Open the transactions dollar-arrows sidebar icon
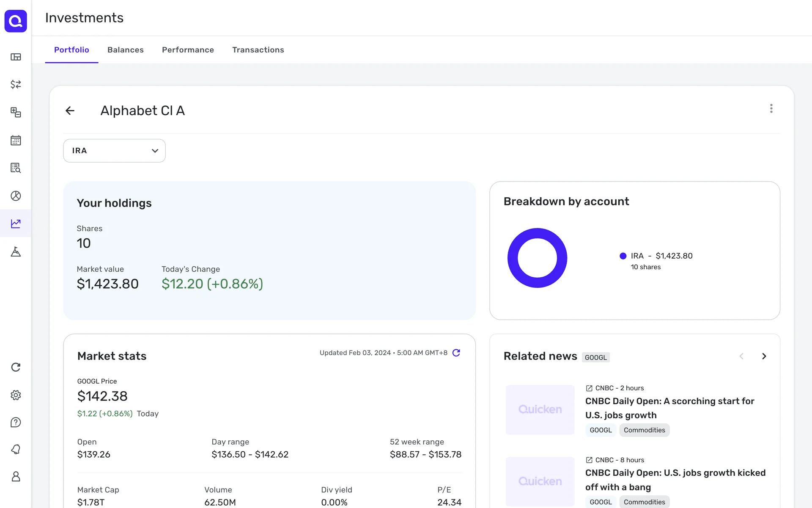 tap(16, 84)
